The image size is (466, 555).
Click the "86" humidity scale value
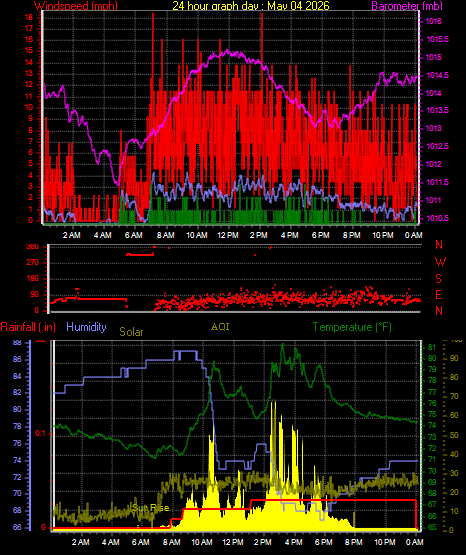[17, 359]
